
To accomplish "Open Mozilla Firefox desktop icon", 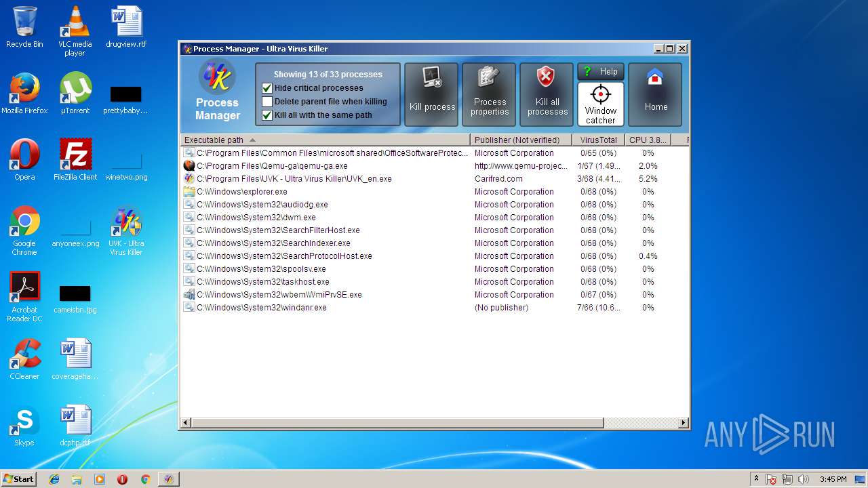I will point(24,94).
